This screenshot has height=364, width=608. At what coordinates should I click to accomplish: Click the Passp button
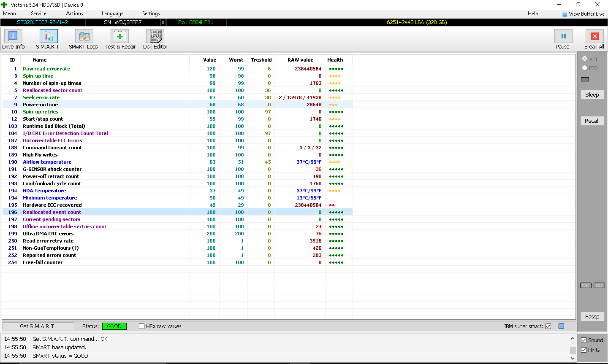[x=592, y=317]
